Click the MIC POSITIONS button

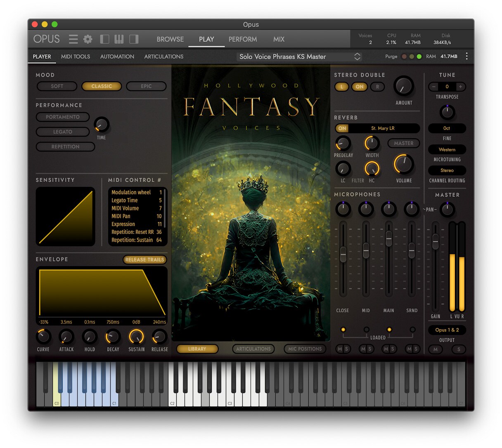305,349
